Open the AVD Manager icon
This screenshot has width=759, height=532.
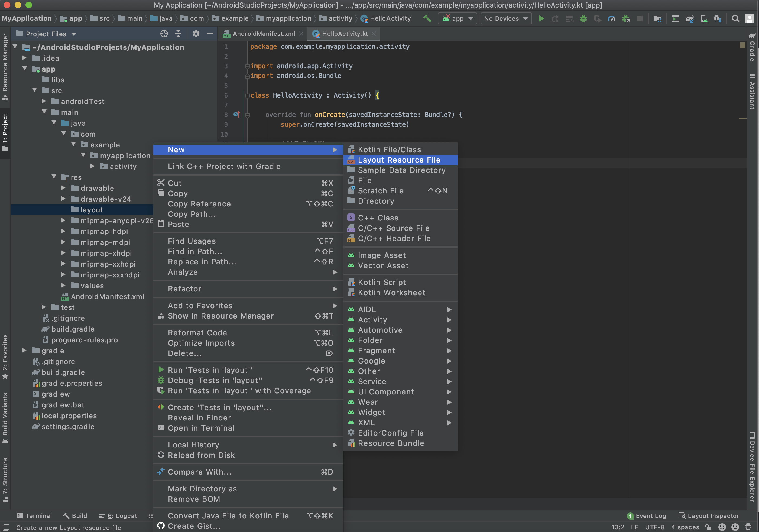(704, 18)
